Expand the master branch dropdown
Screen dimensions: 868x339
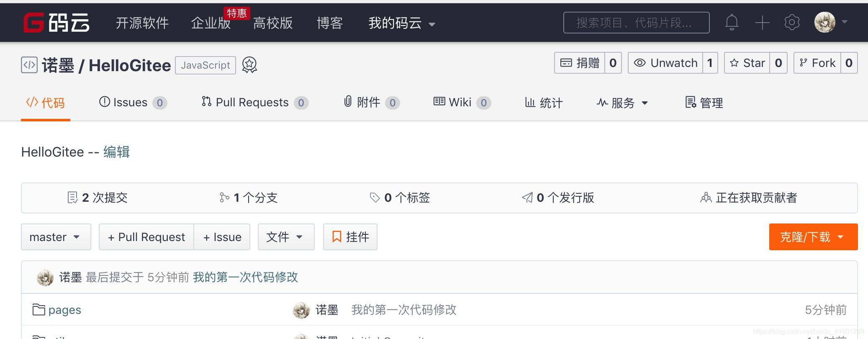56,237
